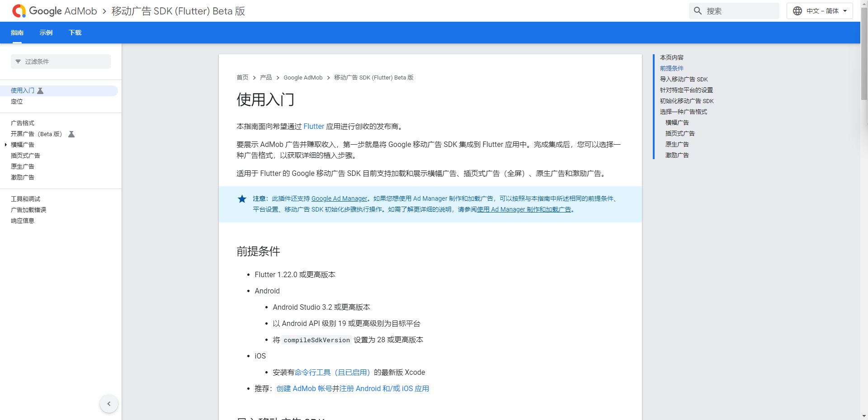This screenshot has height=420, width=868.
Task: Click 移动广告 SDK (Flutter) Beta 版 breadcrumb
Action: coord(374,77)
